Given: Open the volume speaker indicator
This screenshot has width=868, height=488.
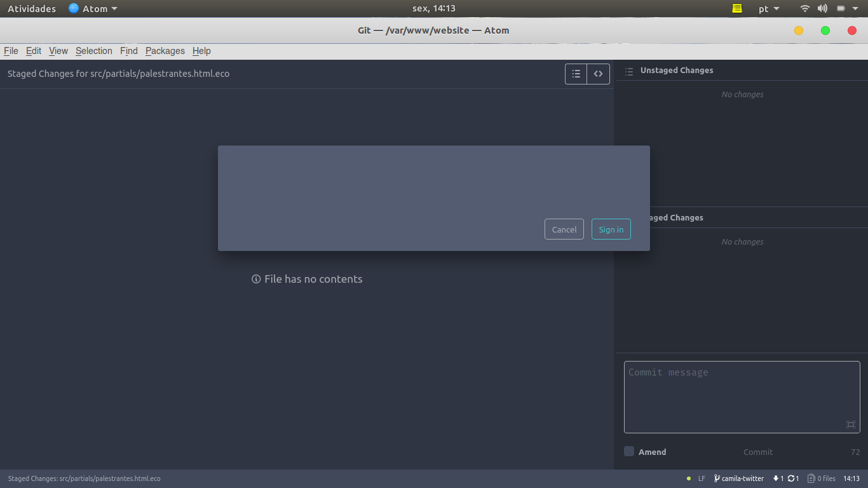Looking at the screenshot, I should click(822, 9).
